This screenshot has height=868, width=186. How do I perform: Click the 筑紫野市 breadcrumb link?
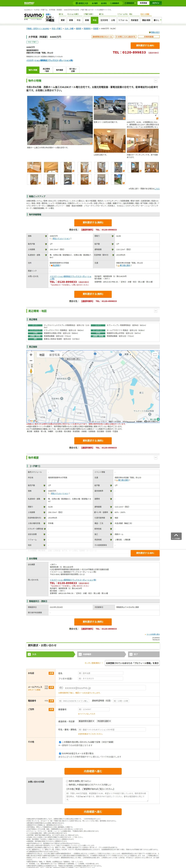[87, 29]
